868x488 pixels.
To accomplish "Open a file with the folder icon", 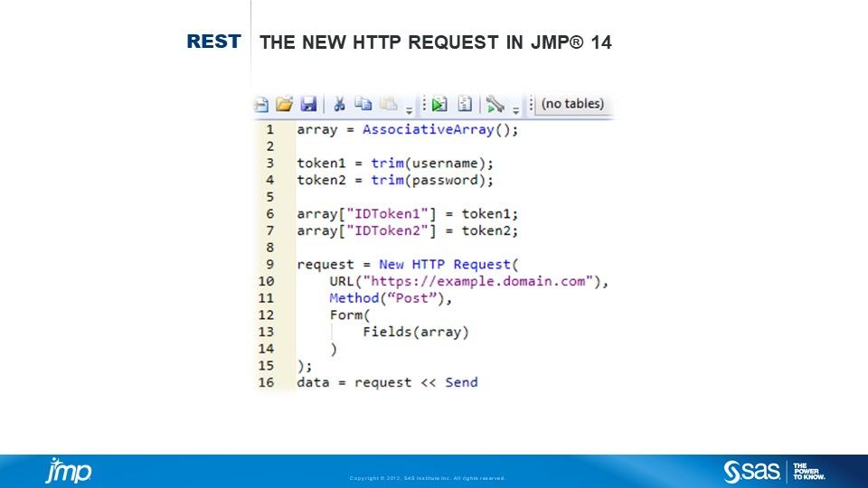I will tap(284, 104).
